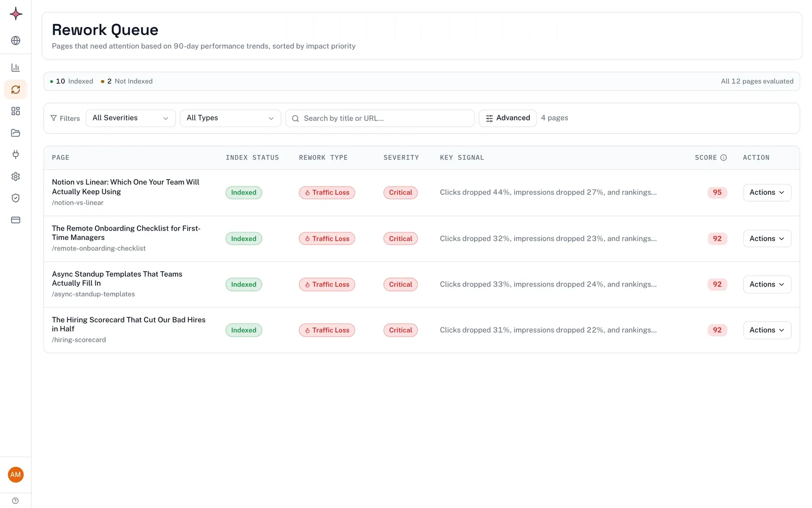Open the bar chart analytics icon
The image size is (812, 508).
16,68
